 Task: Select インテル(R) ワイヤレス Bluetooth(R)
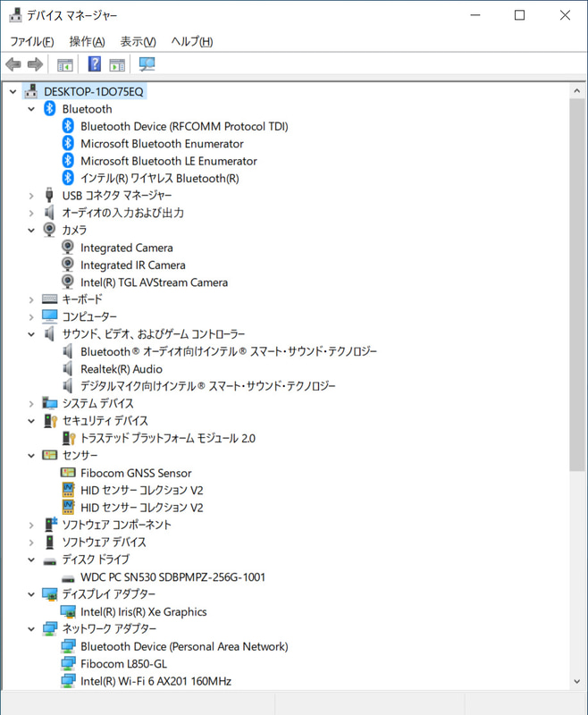[x=160, y=178]
